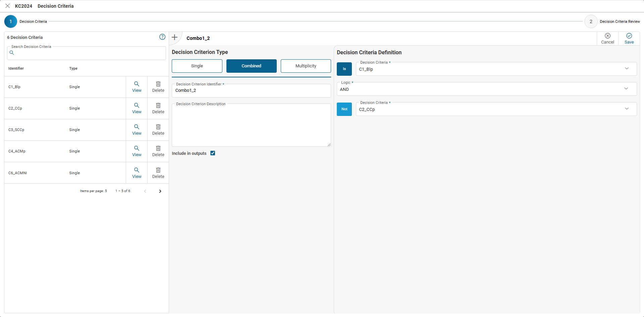Select Combined criterion type
This screenshot has width=644, height=317.
pyautogui.click(x=252, y=66)
